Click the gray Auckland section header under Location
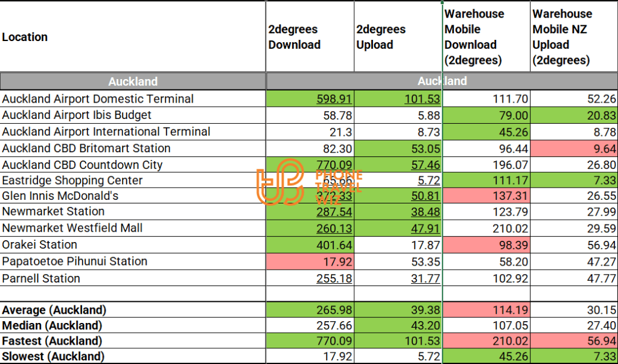Screen dimensions: 618x364 click(133, 81)
